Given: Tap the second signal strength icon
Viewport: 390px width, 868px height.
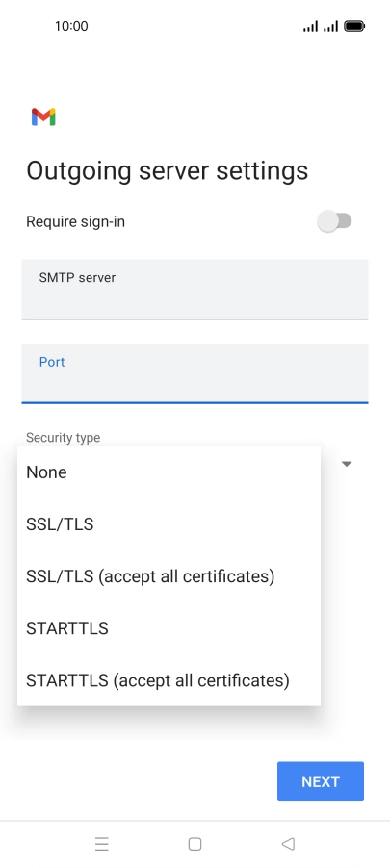Looking at the screenshot, I should 330,26.
